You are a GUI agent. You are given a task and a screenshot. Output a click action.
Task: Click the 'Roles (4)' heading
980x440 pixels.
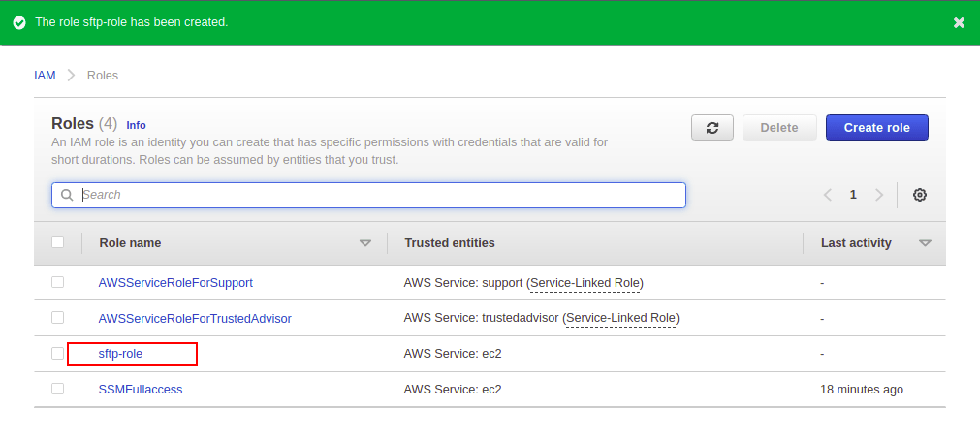[x=84, y=124]
